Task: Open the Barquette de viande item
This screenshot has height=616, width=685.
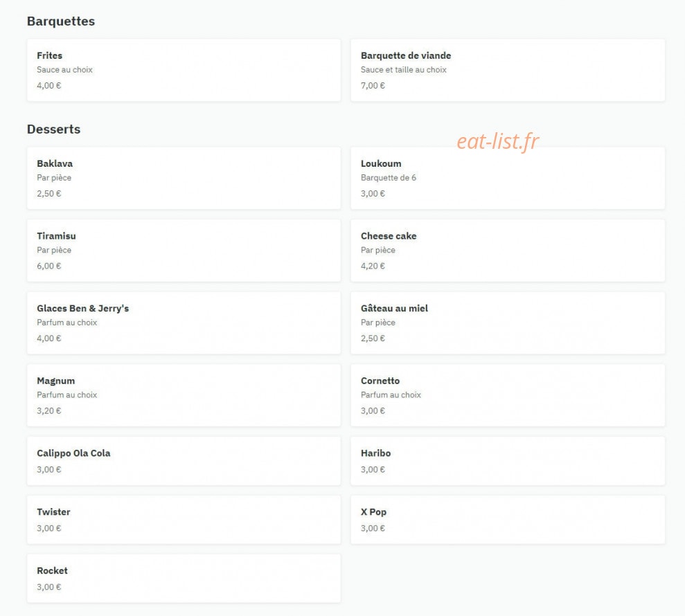Action: point(508,71)
